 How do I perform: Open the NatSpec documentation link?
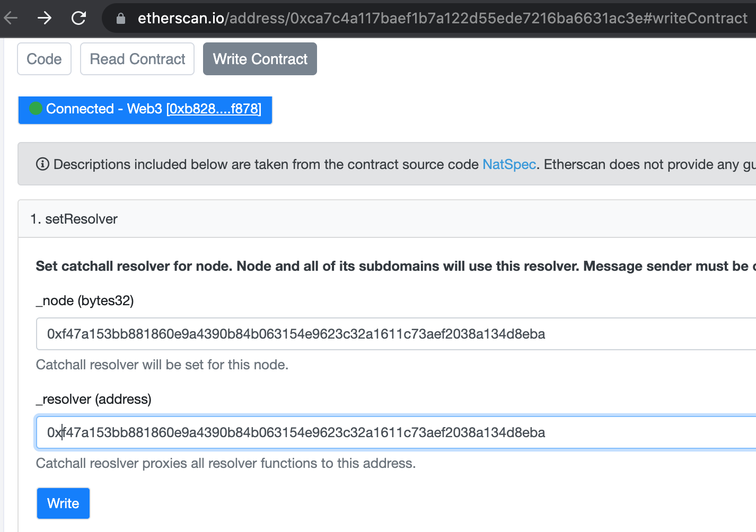click(508, 164)
